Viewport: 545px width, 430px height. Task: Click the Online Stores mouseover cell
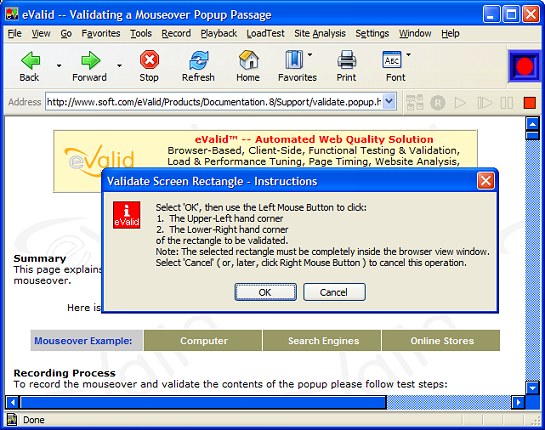click(441, 341)
